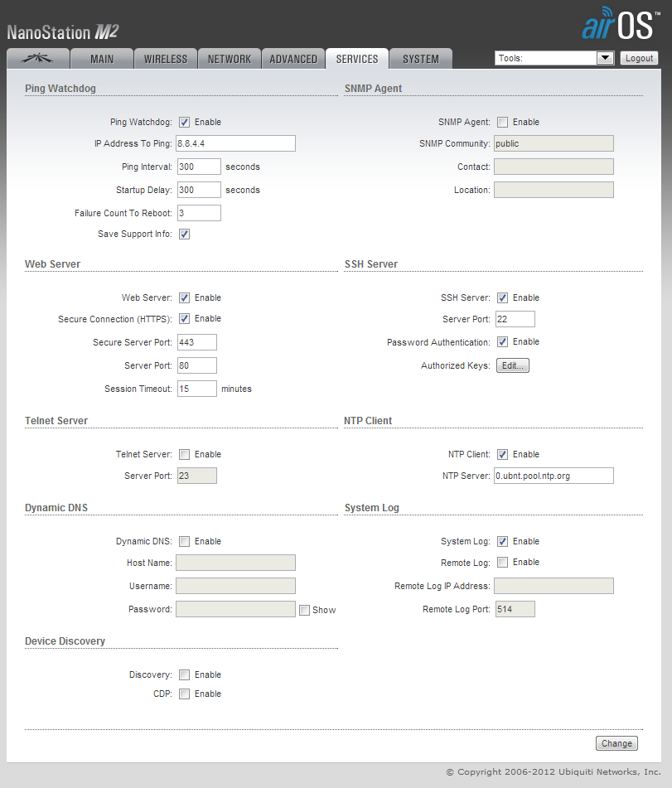672x788 pixels.
Task: Focus the NTP Server input field
Action: [x=554, y=476]
